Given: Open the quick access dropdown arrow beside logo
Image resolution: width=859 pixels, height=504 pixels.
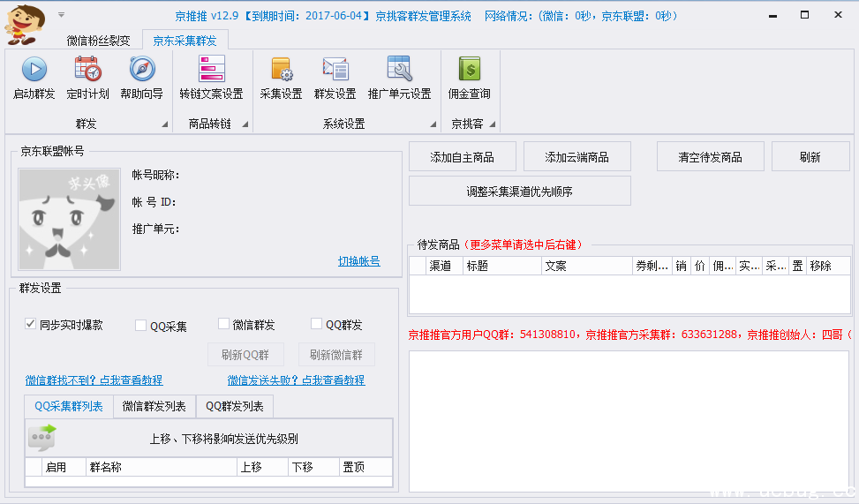Looking at the screenshot, I should [x=62, y=15].
